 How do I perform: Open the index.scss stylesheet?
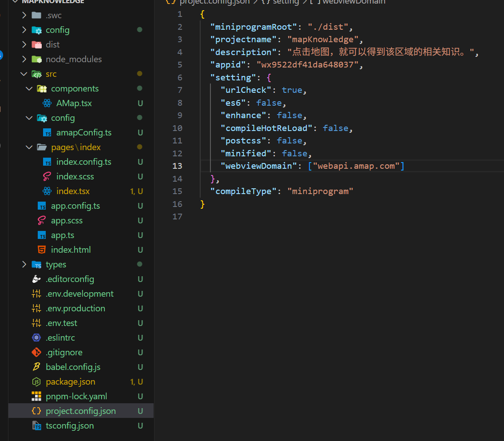tap(75, 176)
